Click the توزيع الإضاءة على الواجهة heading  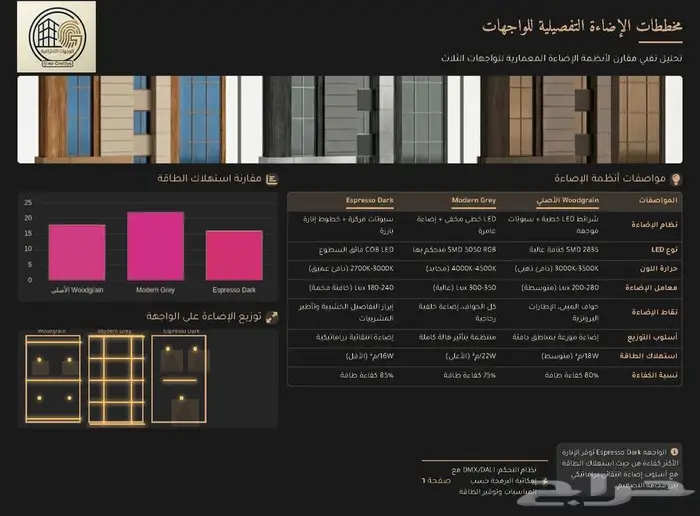click(x=204, y=316)
